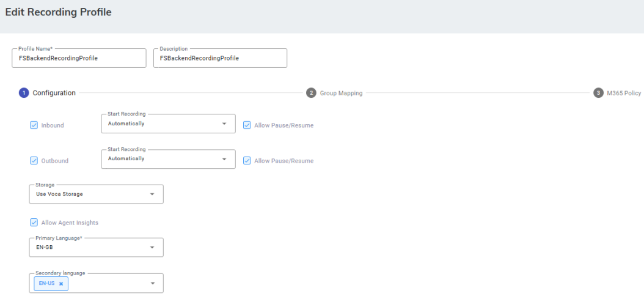Open Inbound Start Recording dropdown
644x299 pixels.
point(168,124)
